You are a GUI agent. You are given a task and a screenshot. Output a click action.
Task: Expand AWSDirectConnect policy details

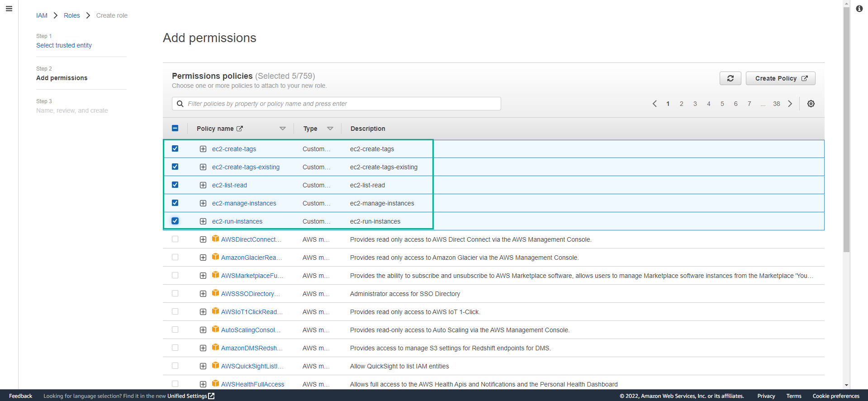(x=203, y=239)
